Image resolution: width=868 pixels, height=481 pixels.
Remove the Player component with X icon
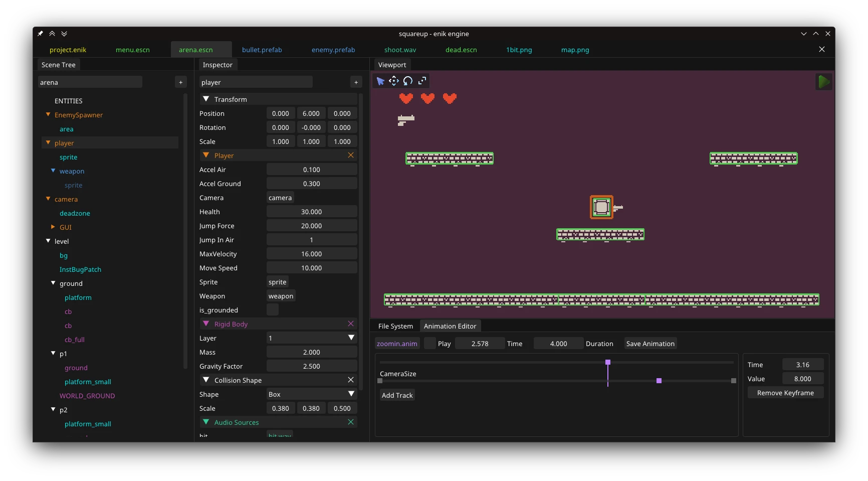pyautogui.click(x=351, y=155)
